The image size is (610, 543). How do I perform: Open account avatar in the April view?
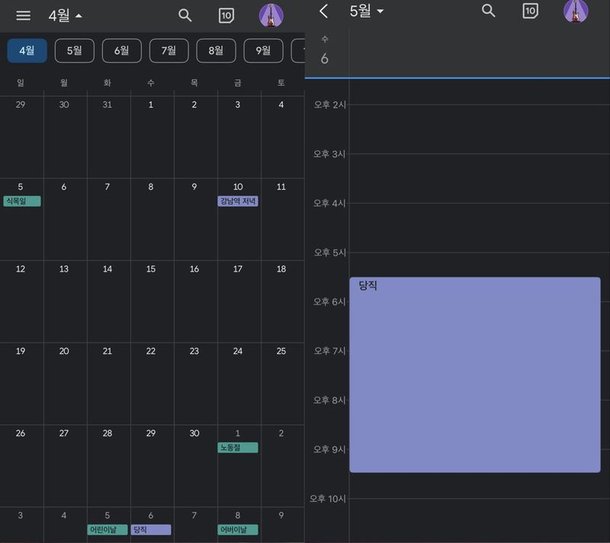point(271,16)
